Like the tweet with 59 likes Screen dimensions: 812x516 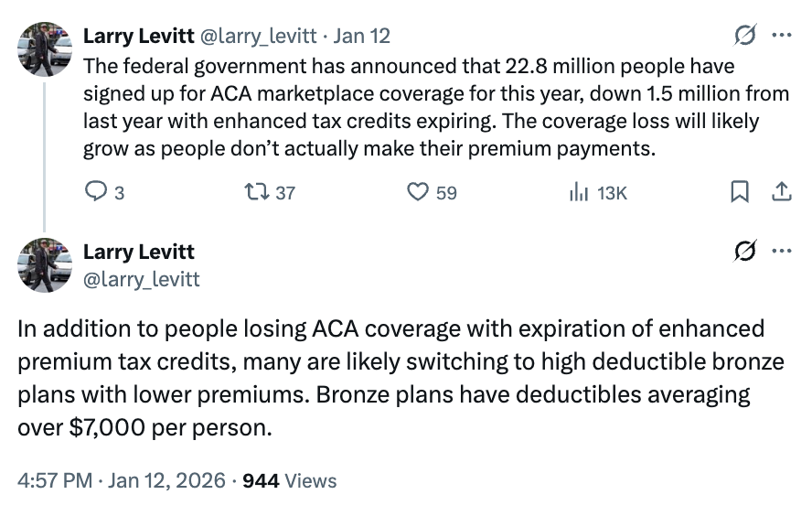(x=418, y=192)
